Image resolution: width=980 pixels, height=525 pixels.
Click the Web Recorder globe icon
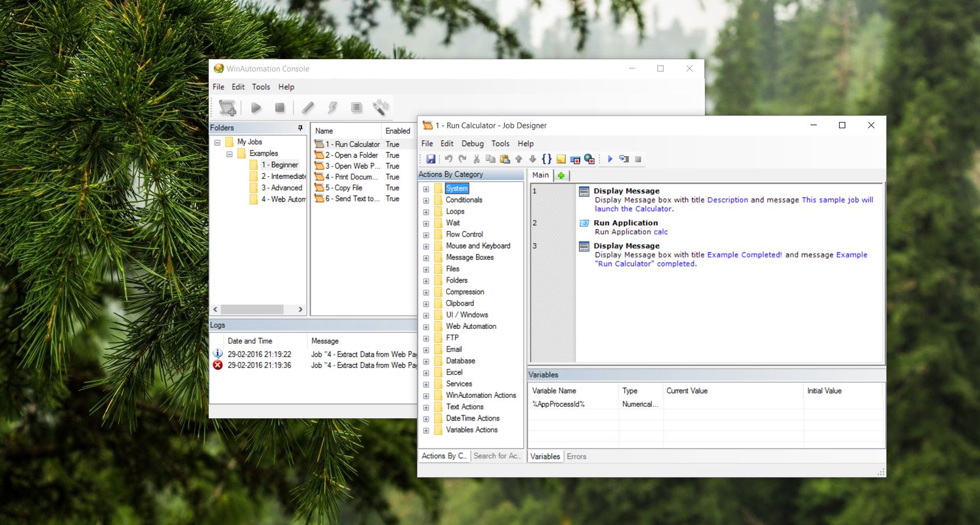(x=589, y=159)
